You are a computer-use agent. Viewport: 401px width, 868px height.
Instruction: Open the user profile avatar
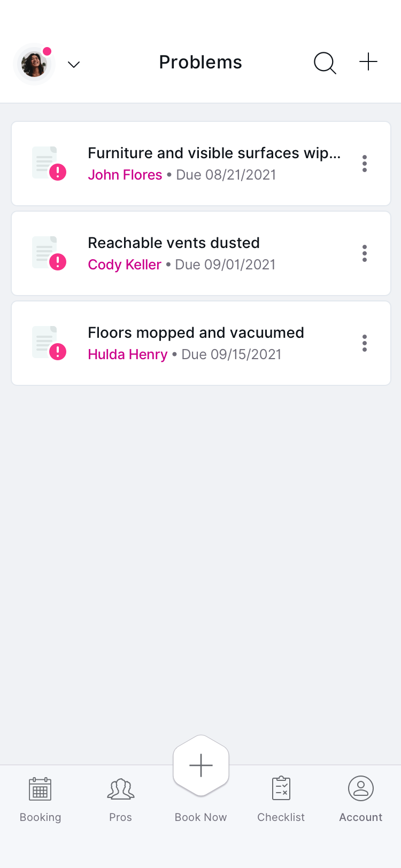34,64
